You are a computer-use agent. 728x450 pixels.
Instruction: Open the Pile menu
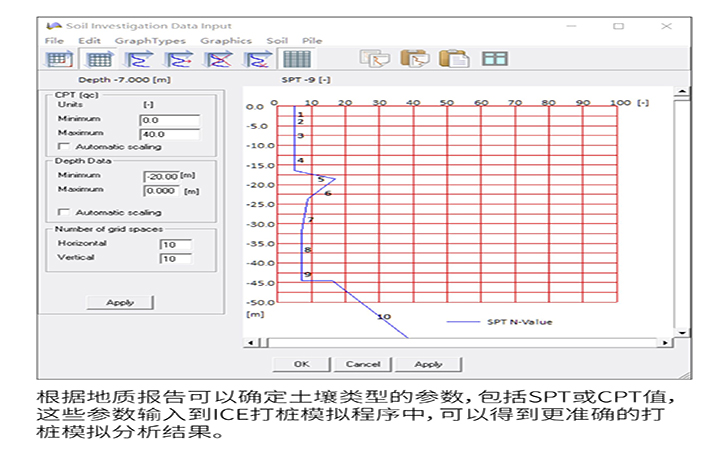tap(312, 41)
